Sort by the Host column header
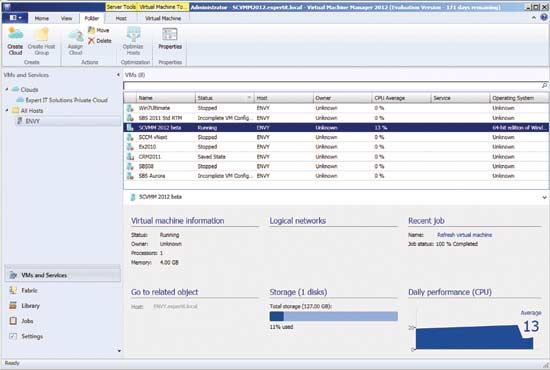 pos(283,98)
